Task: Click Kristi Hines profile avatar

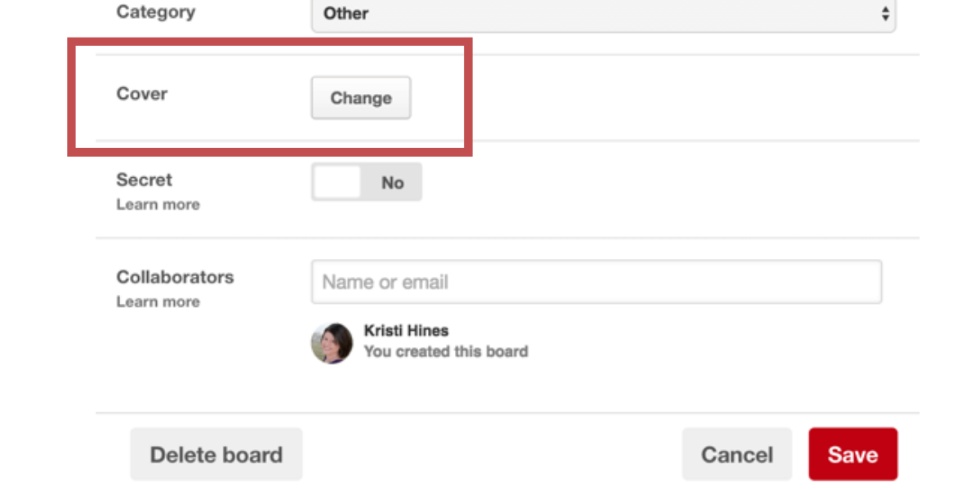Action: click(332, 342)
